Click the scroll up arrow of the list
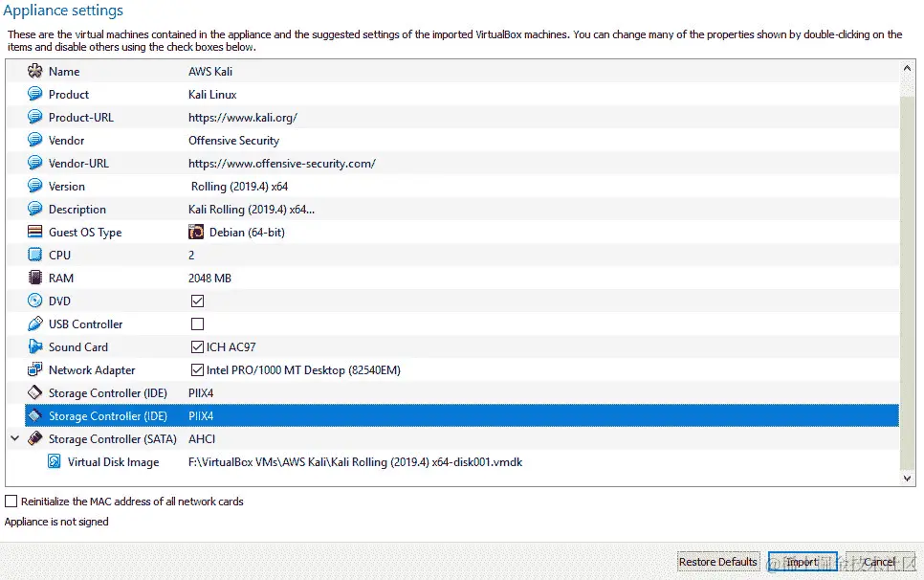 pyautogui.click(x=908, y=68)
